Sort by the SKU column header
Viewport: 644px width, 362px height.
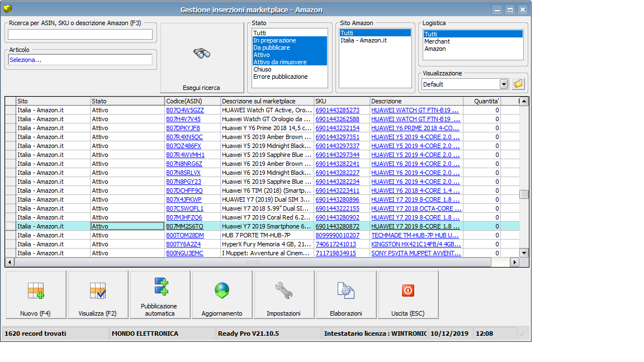coord(342,101)
